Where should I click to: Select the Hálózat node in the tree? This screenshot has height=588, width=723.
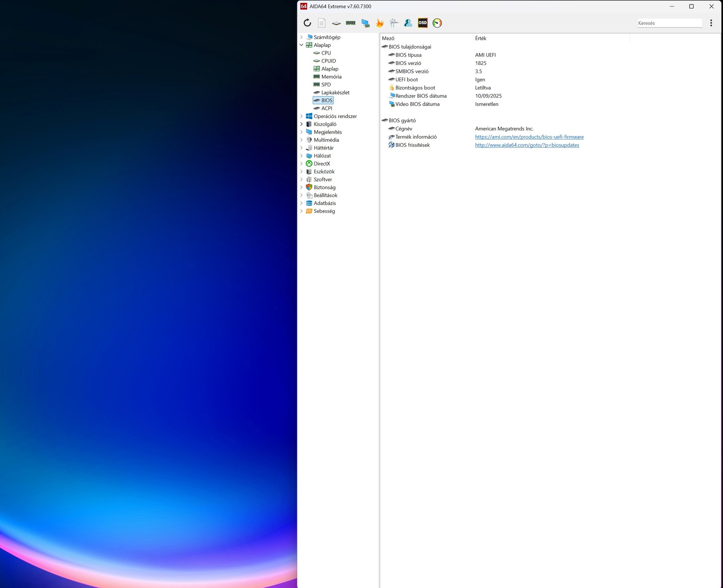pos(322,156)
